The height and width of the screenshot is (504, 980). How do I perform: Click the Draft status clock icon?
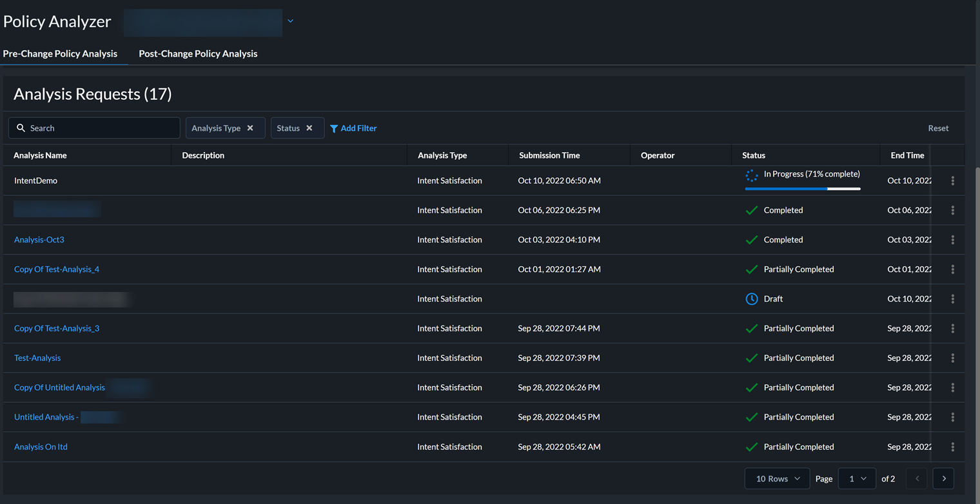tap(751, 299)
